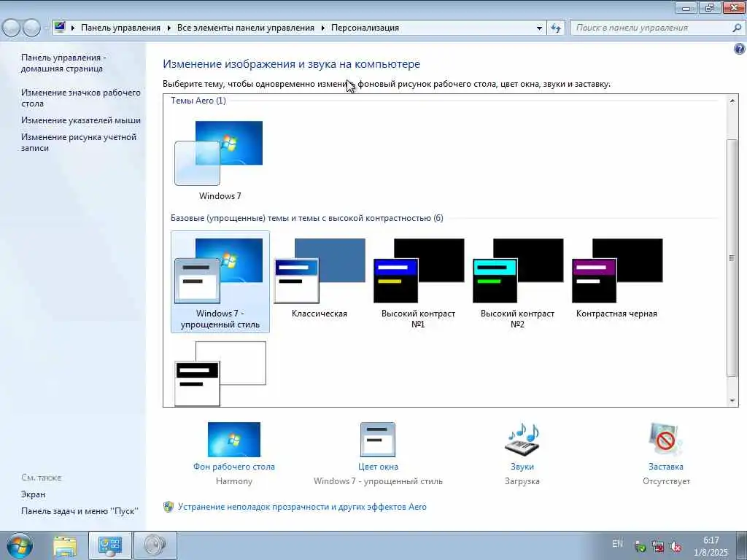Click the Цвет окна link

tap(379, 467)
